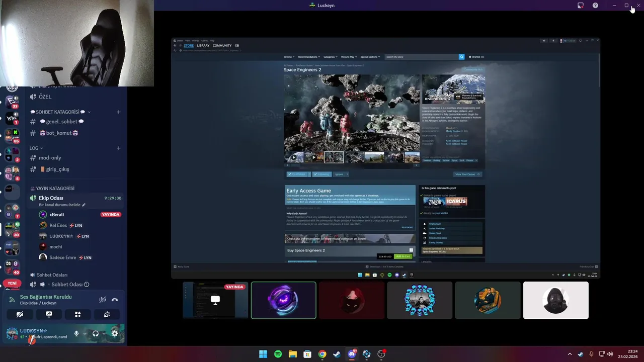Open Special Sections menu in Steam store

[x=370, y=57]
